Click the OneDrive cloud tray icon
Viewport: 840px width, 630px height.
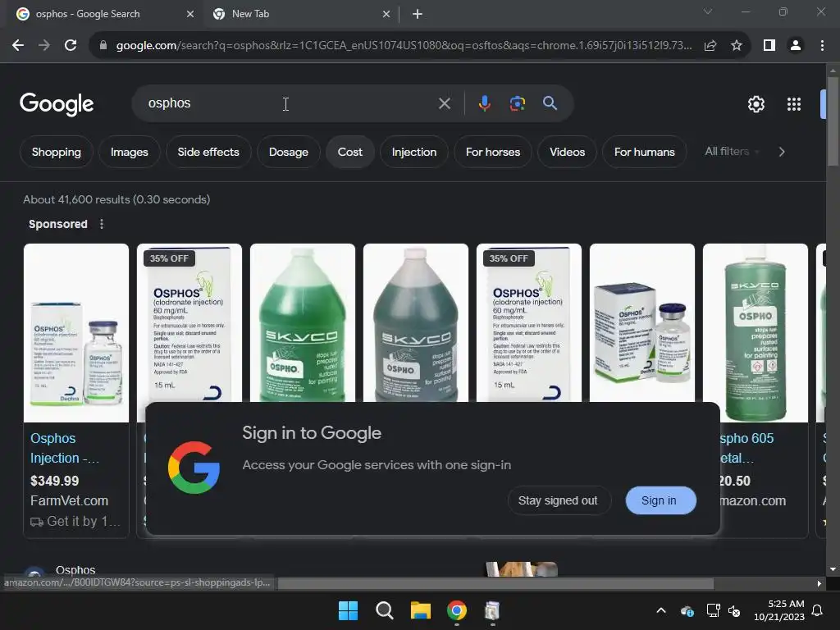[x=687, y=610]
